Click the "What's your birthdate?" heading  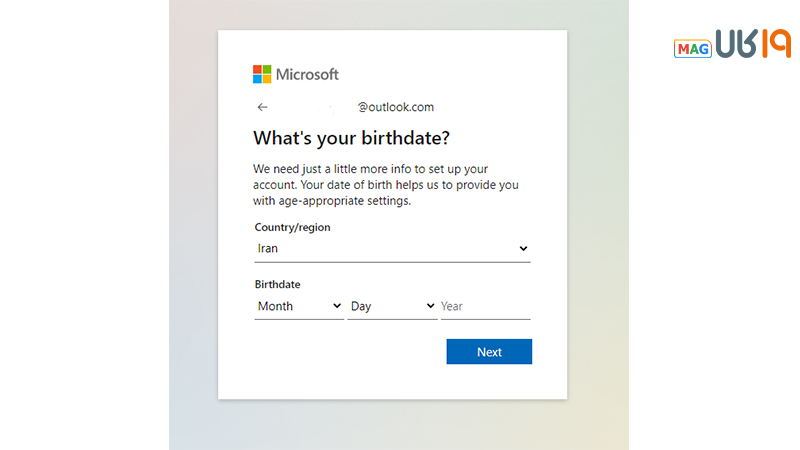pyautogui.click(x=352, y=138)
